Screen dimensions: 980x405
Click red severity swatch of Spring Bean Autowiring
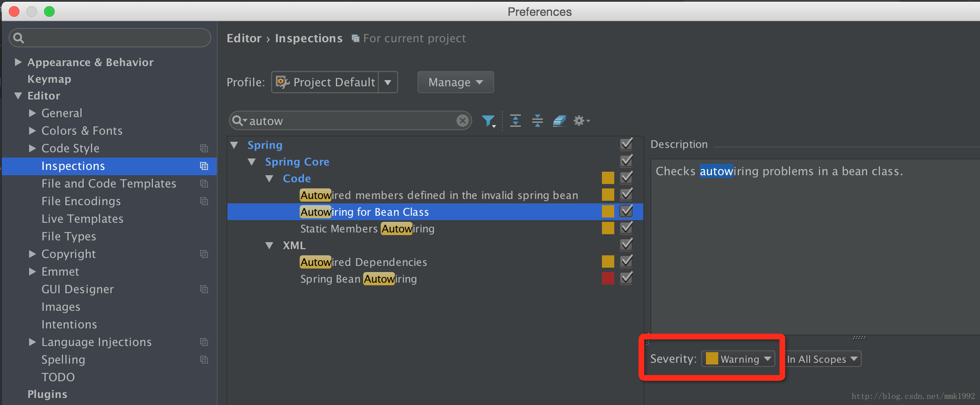[x=608, y=278]
